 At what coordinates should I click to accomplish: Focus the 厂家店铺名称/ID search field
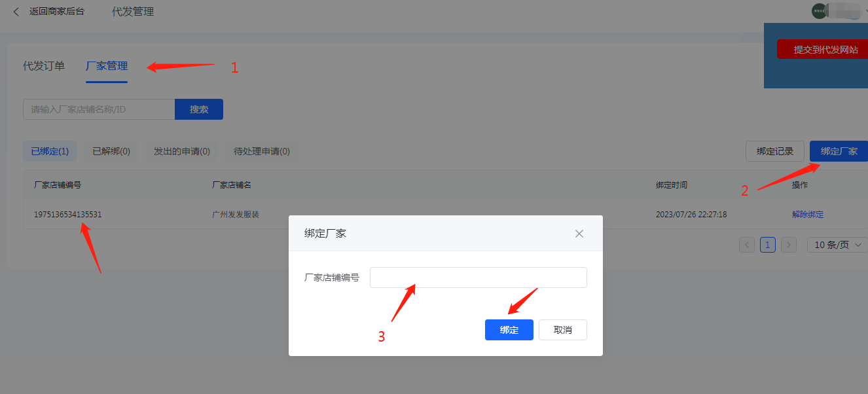(99, 109)
